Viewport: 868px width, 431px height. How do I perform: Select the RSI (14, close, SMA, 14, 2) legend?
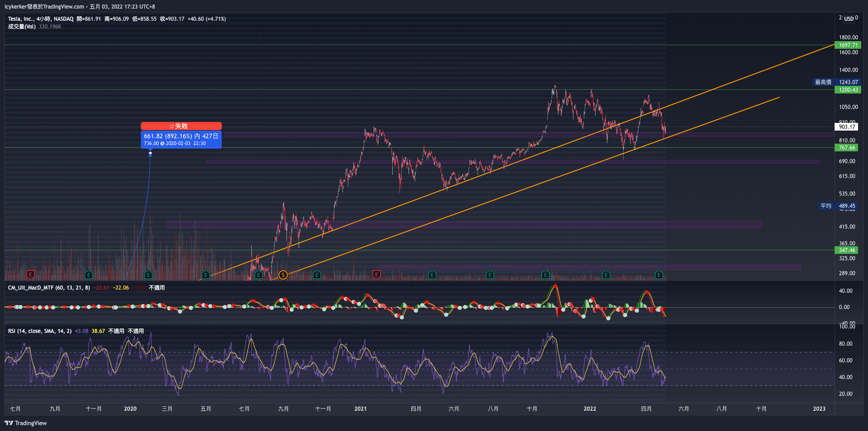pos(40,331)
